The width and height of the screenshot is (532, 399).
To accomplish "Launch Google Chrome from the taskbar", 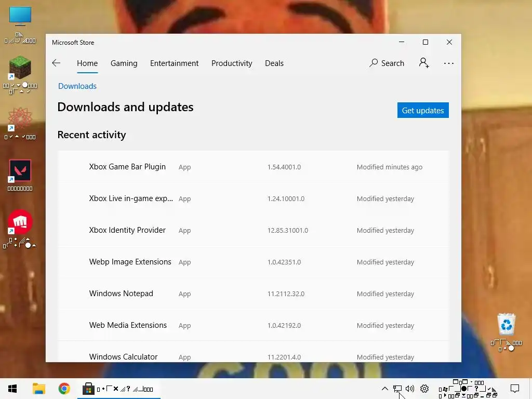I will (64, 389).
